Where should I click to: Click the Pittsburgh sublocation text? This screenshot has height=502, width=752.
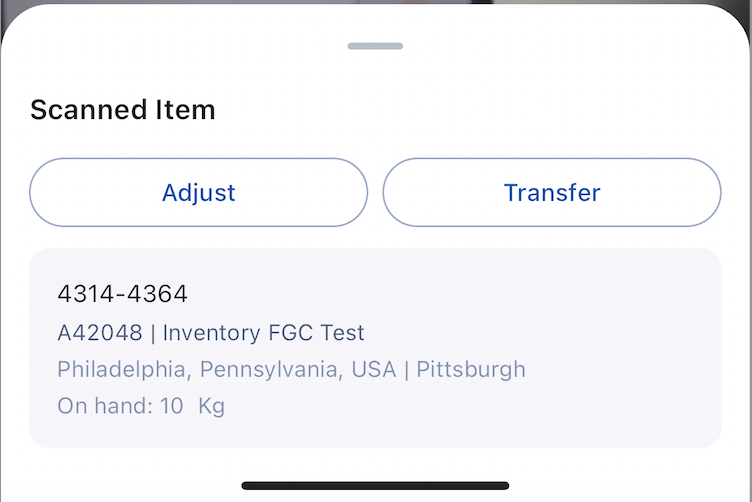pyautogui.click(x=470, y=370)
